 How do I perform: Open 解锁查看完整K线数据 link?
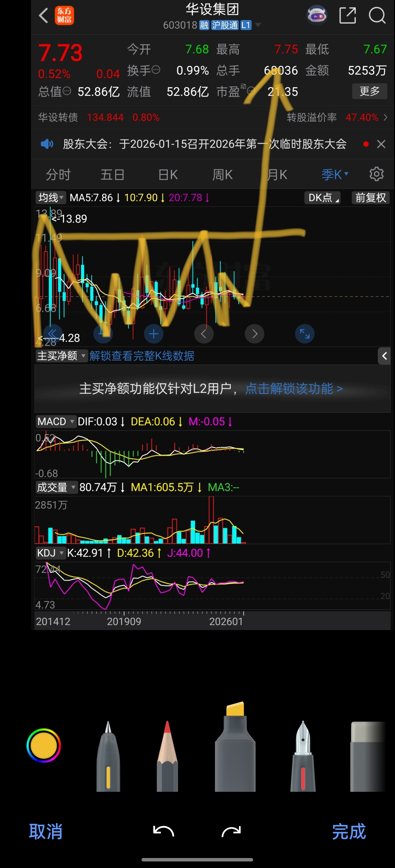tap(142, 356)
